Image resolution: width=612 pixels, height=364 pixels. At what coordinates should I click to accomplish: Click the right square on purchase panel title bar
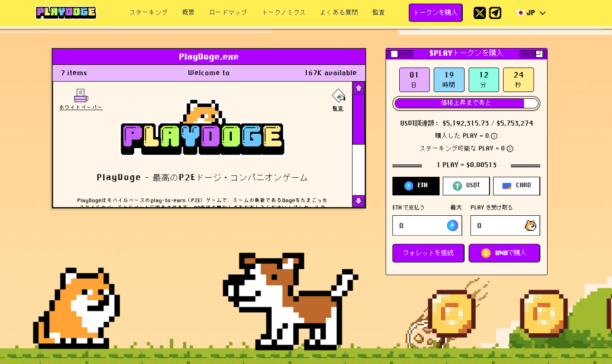click(x=539, y=54)
